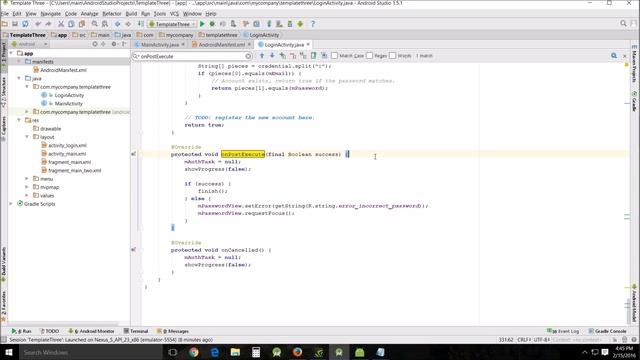Open the TemplateThree run configuration dropdown
Image resolution: width=640 pixels, height=360 pixels.
pyautogui.click(x=172, y=24)
